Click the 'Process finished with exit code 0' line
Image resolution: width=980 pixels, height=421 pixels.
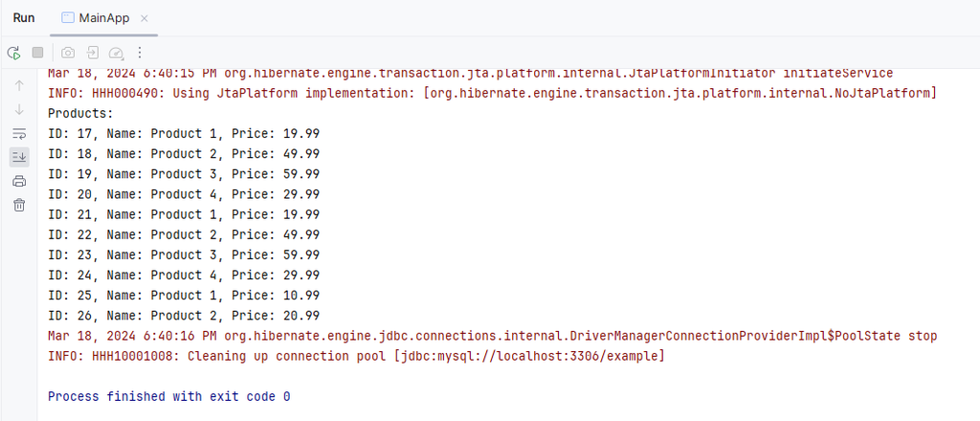coord(168,396)
